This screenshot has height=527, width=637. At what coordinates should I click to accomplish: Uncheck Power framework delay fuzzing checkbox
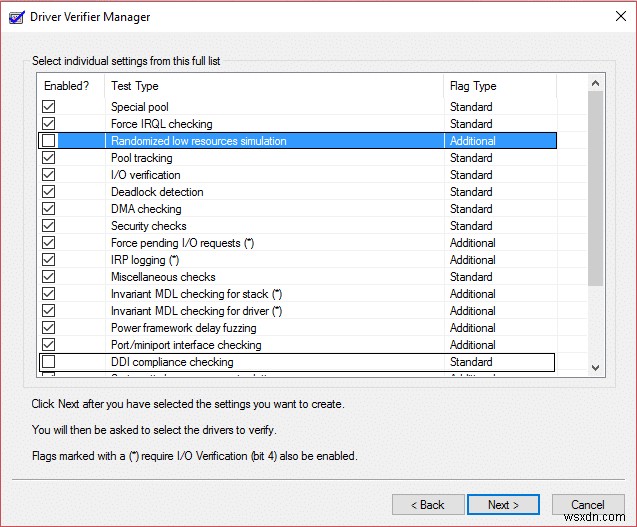[x=49, y=327]
